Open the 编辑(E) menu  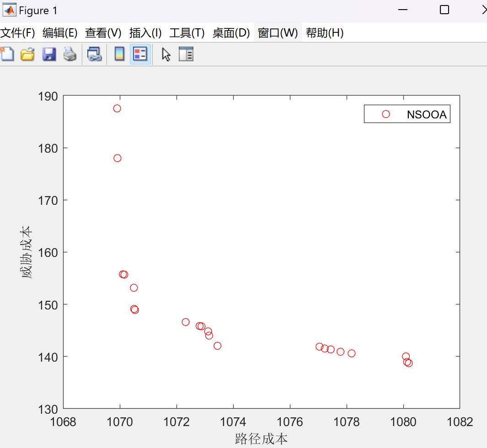click(x=60, y=33)
